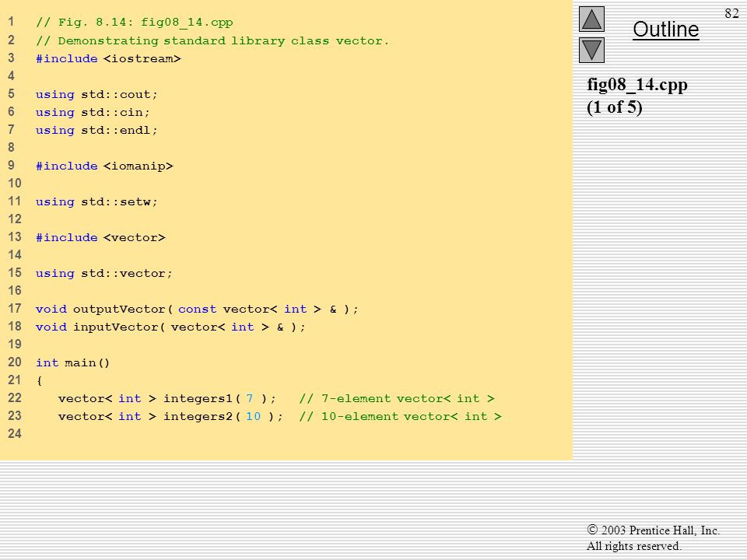Viewport: 747px width, 560px height.
Task: Click the up arrow navigation icon
Action: (x=591, y=19)
